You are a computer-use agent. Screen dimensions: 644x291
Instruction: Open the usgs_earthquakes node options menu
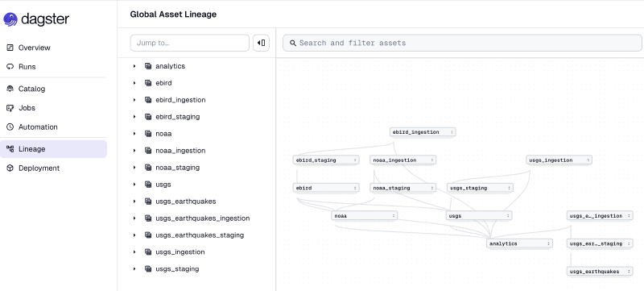click(x=629, y=272)
